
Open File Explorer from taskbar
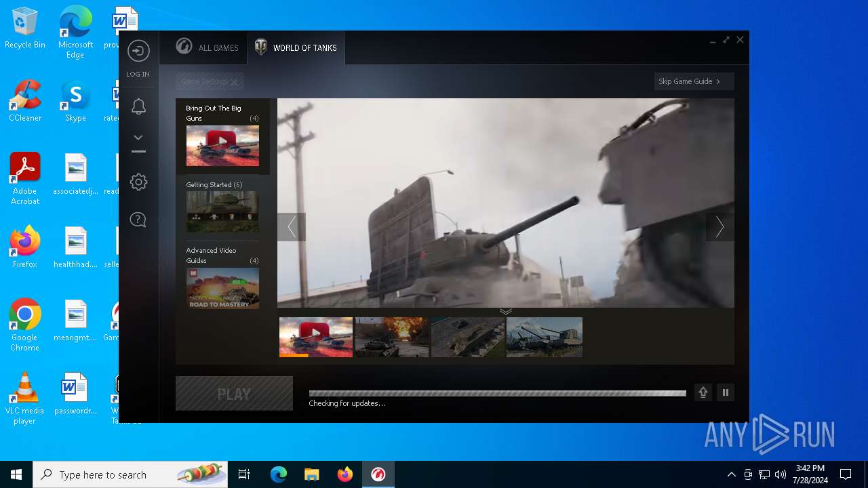[312, 474]
